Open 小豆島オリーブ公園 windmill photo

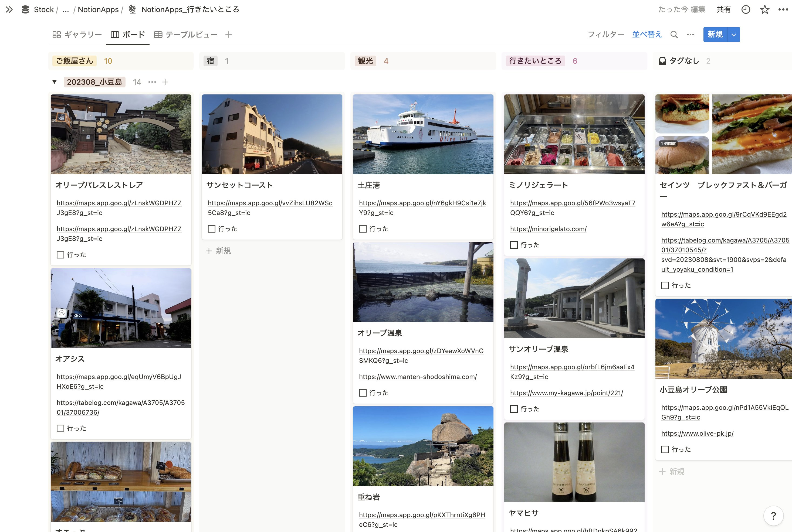[x=723, y=339]
